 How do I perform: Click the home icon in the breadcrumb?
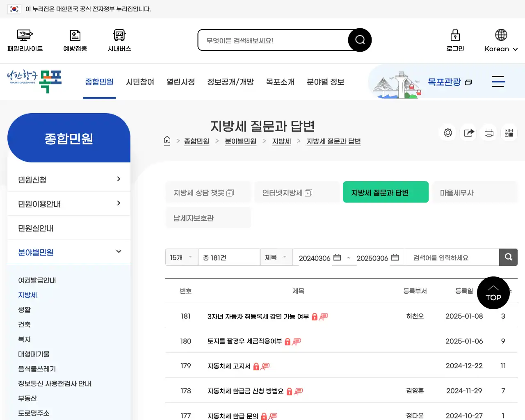point(167,141)
